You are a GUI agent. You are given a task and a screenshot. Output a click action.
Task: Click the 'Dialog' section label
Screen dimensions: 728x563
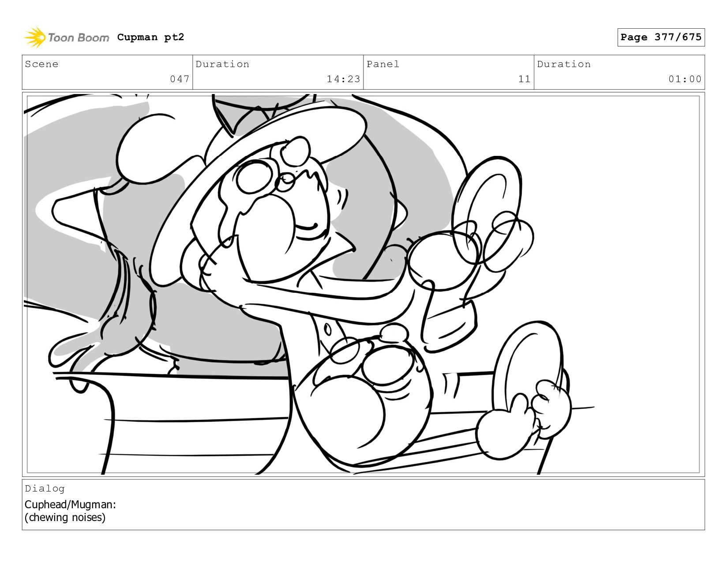point(45,488)
